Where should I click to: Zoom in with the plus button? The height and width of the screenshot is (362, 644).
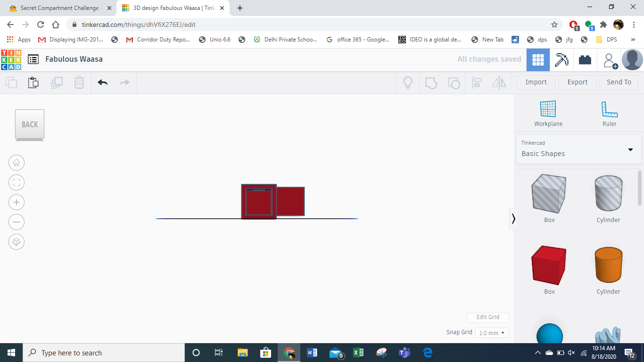point(17,202)
